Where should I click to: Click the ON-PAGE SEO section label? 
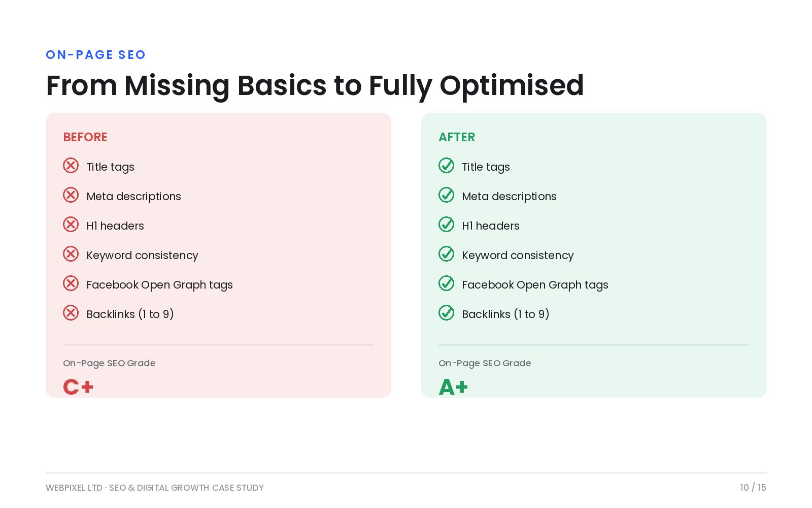tap(95, 55)
